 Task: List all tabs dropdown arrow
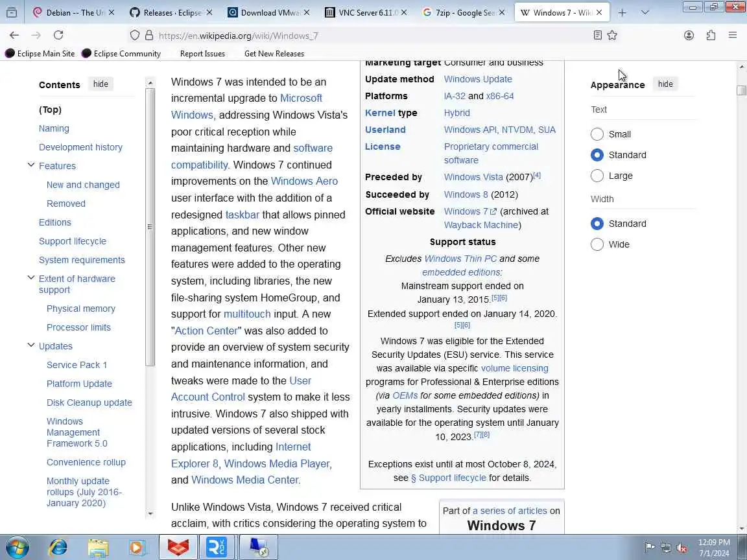pyautogui.click(x=645, y=13)
